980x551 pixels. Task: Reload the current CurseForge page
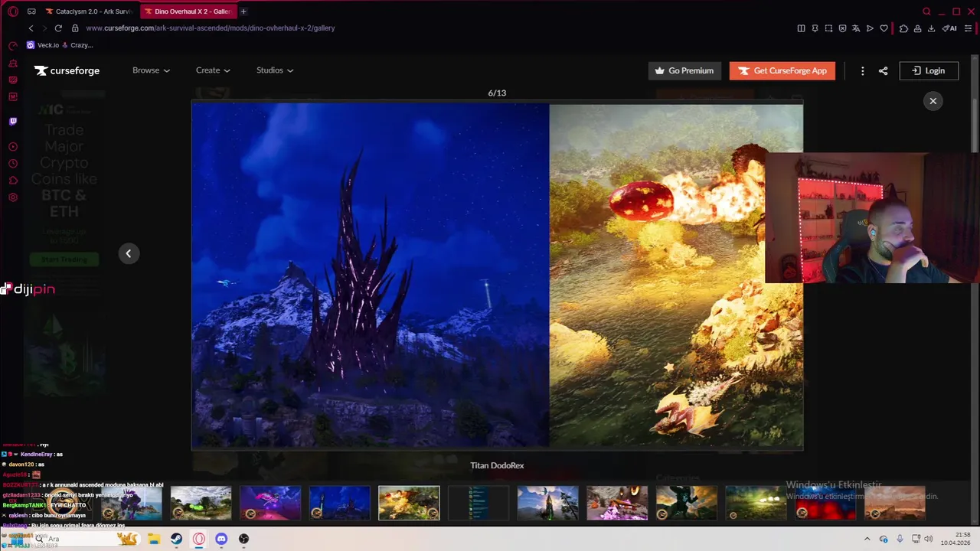58,28
